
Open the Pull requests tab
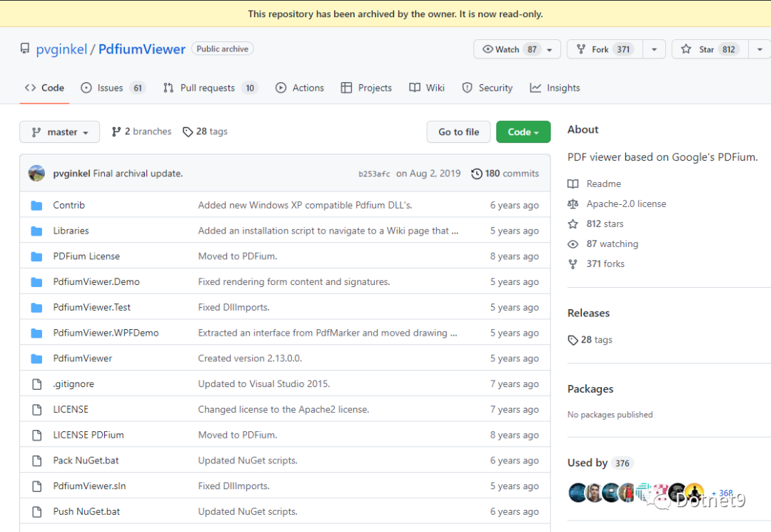tap(209, 88)
